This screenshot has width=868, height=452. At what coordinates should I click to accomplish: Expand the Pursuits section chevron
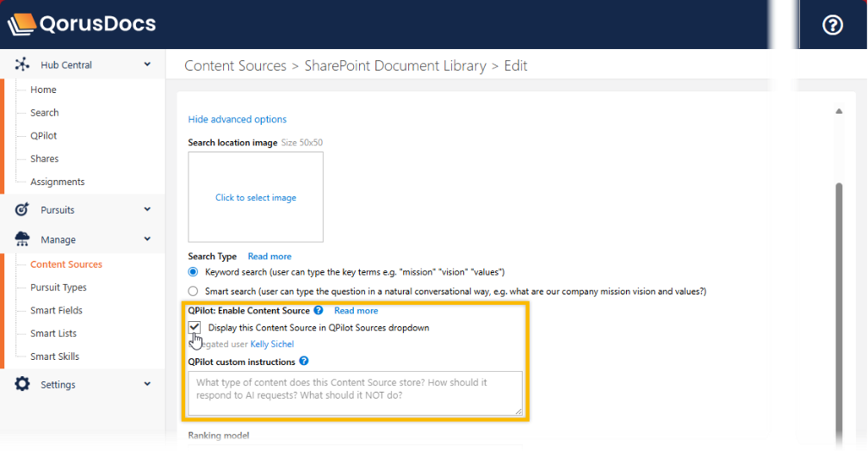[x=147, y=210]
